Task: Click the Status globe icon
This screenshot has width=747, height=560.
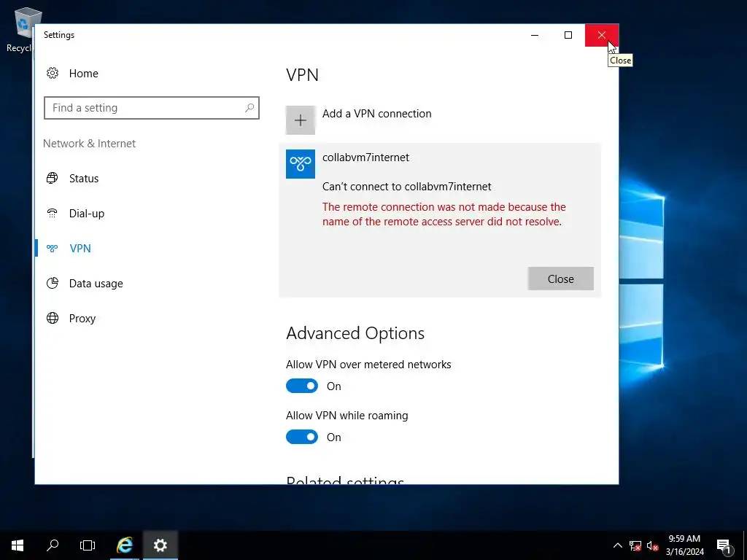Action: (x=53, y=178)
